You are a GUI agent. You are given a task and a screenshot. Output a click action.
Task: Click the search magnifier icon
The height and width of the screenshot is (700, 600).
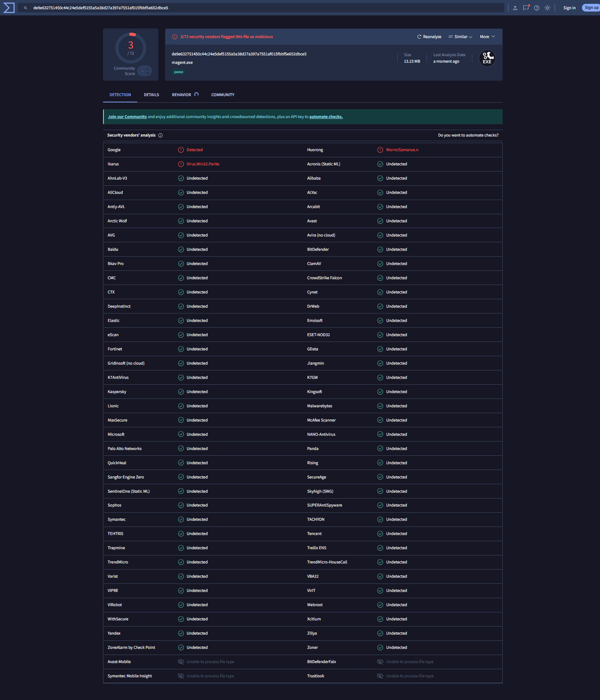tap(25, 8)
